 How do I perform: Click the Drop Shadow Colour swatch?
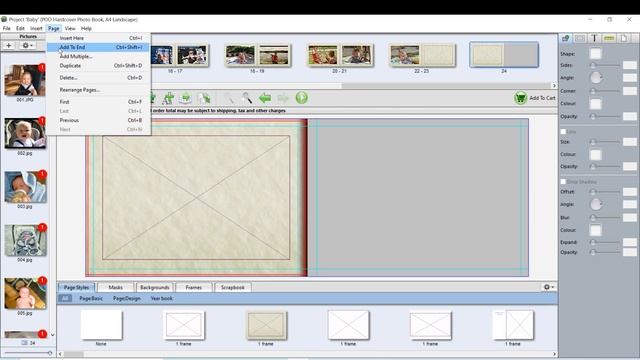[x=595, y=230]
